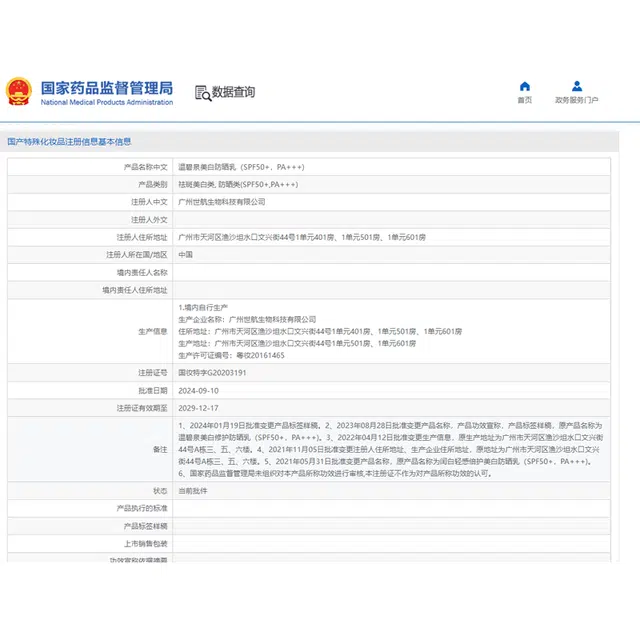Click the 产品类别 value 祛斑美白类, 防晒类

[237, 185]
